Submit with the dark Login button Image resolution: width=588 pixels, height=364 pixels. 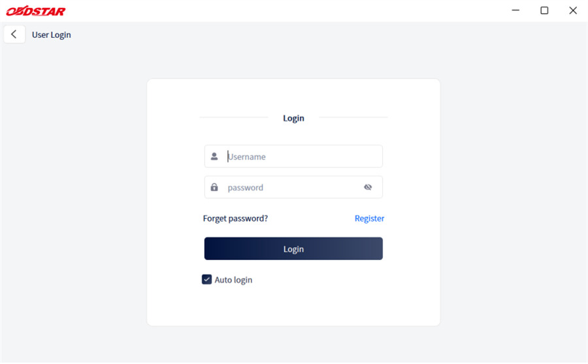coord(293,249)
